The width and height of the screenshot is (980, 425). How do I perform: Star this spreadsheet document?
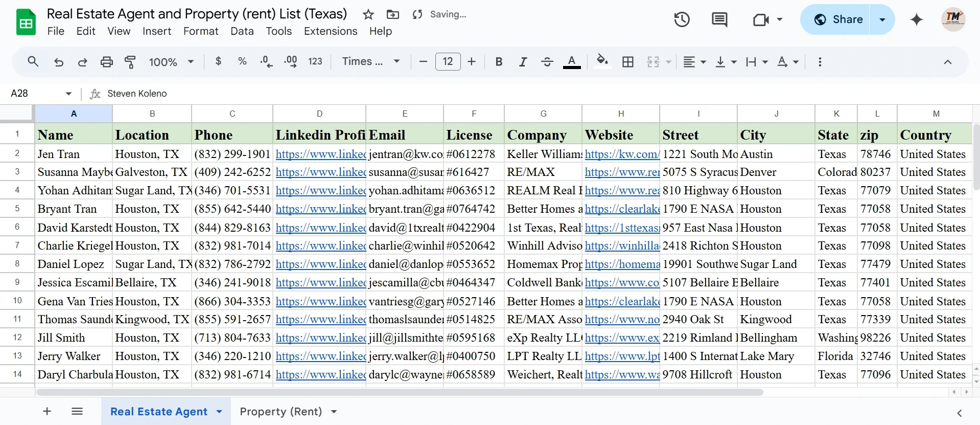coord(368,14)
